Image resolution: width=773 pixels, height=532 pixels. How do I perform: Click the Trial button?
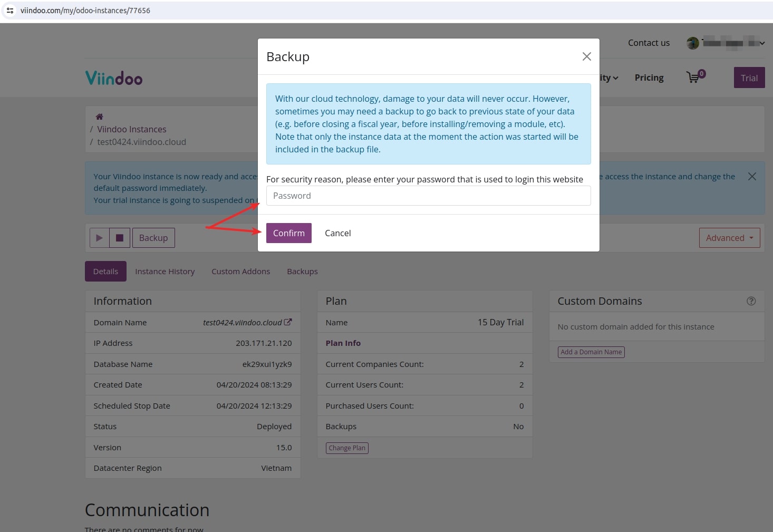(x=749, y=78)
